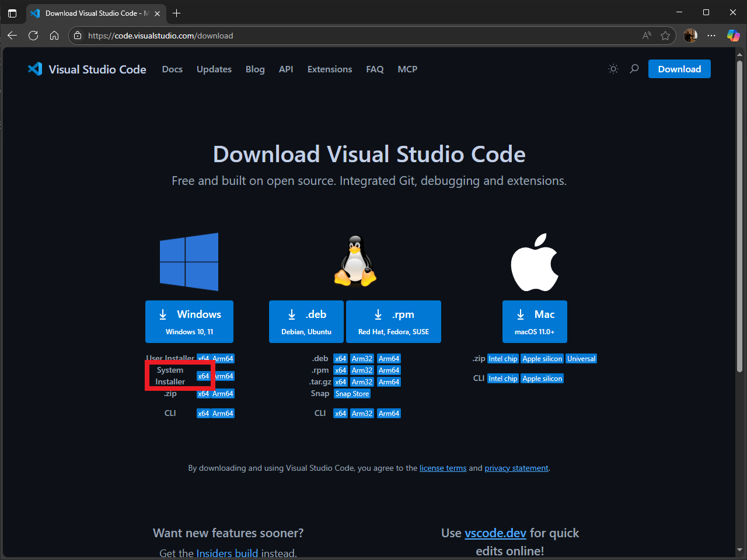Open the Updates menu item
747x560 pixels.
coord(214,69)
